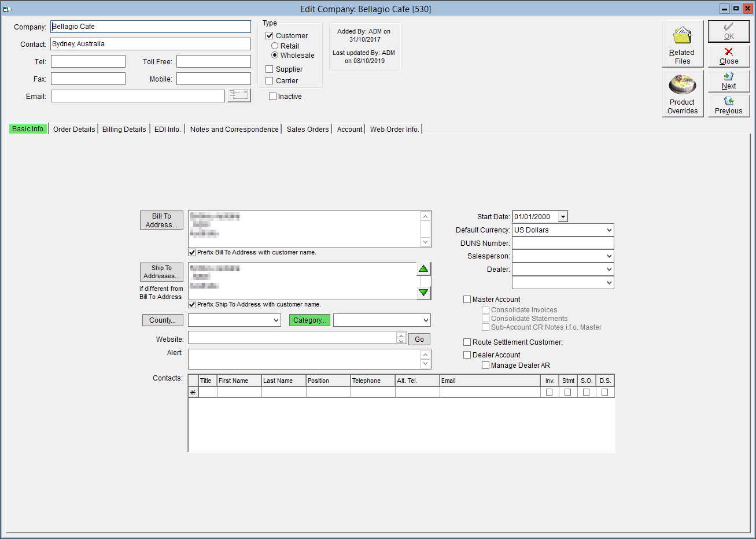Click the Close red X button
This screenshot has width=756, height=539.
pyautogui.click(x=729, y=56)
